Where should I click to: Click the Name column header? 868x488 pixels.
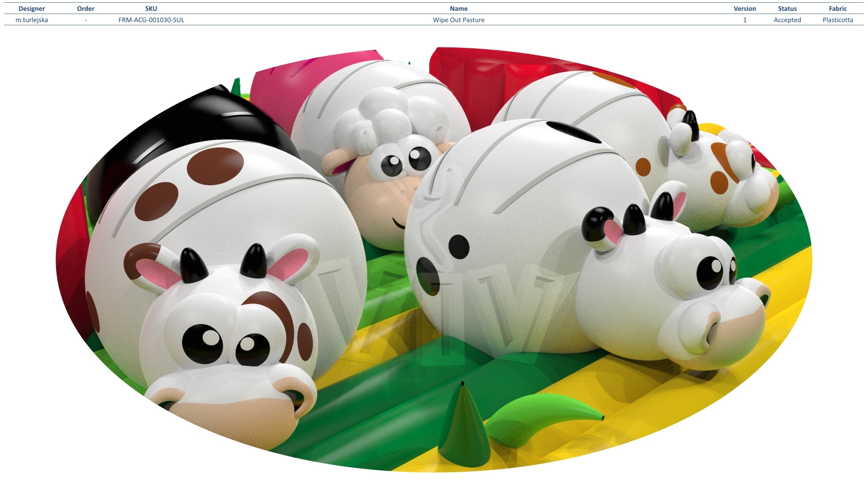(458, 9)
